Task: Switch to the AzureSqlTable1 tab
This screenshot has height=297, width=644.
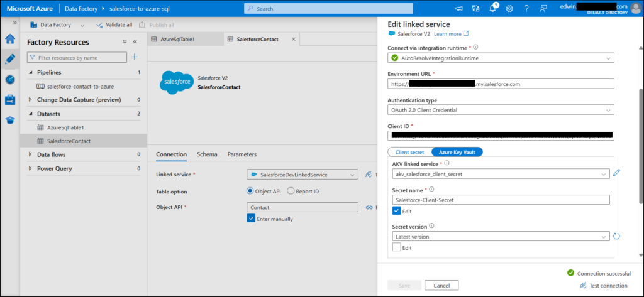Action: 186,39
